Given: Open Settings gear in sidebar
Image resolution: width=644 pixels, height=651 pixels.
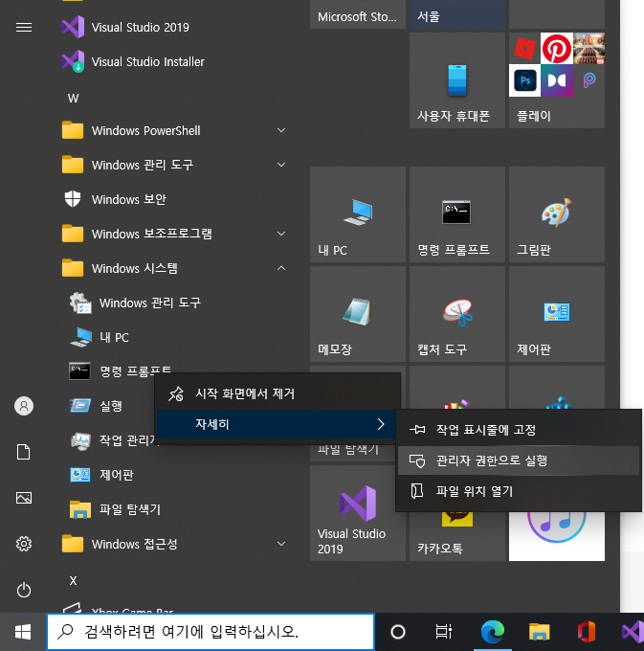Looking at the screenshot, I should pyautogui.click(x=24, y=544).
